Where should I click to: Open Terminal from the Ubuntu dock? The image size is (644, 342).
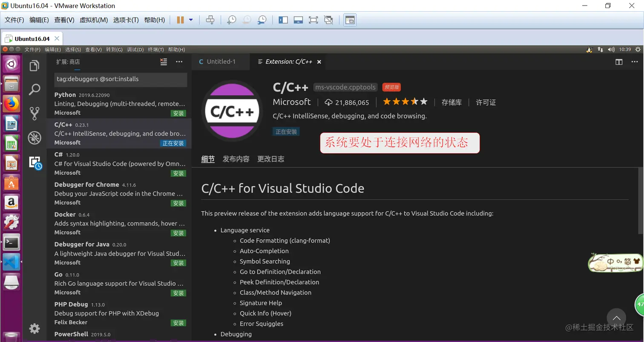[11, 242]
